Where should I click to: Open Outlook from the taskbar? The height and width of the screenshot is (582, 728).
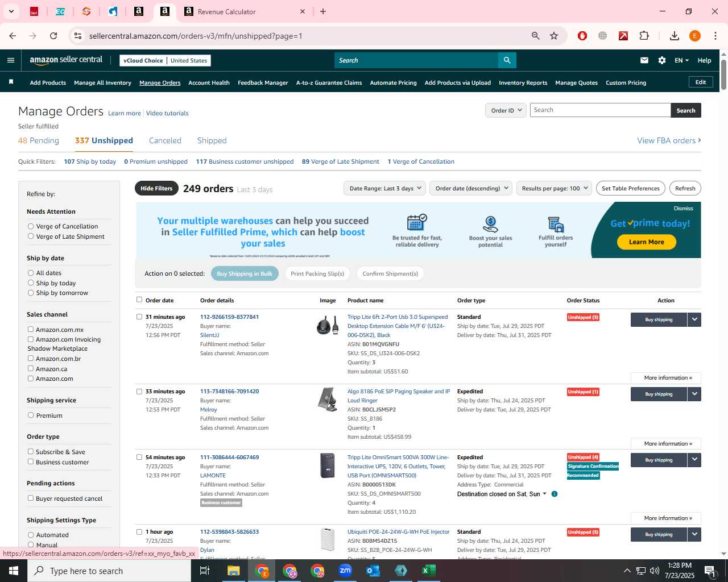tap(373, 571)
